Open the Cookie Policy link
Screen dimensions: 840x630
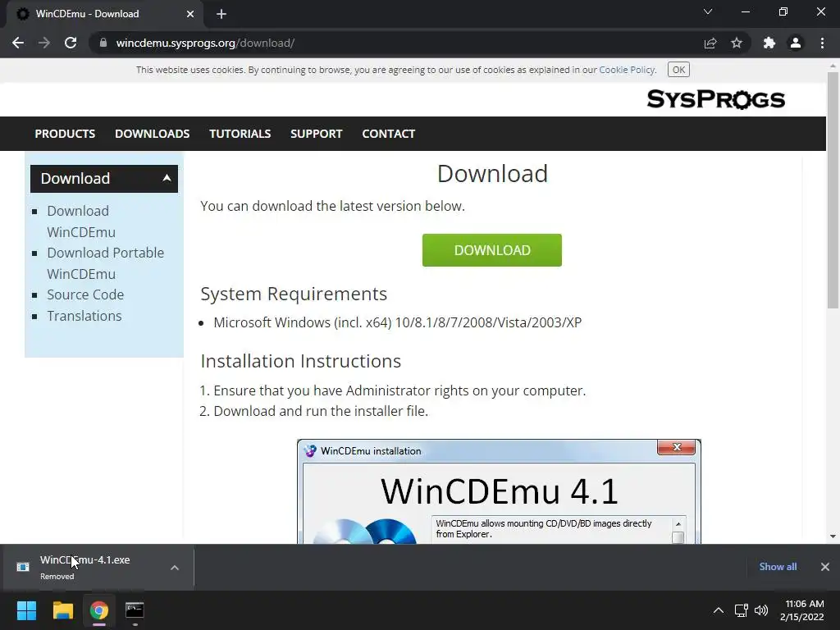click(x=627, y=70)
